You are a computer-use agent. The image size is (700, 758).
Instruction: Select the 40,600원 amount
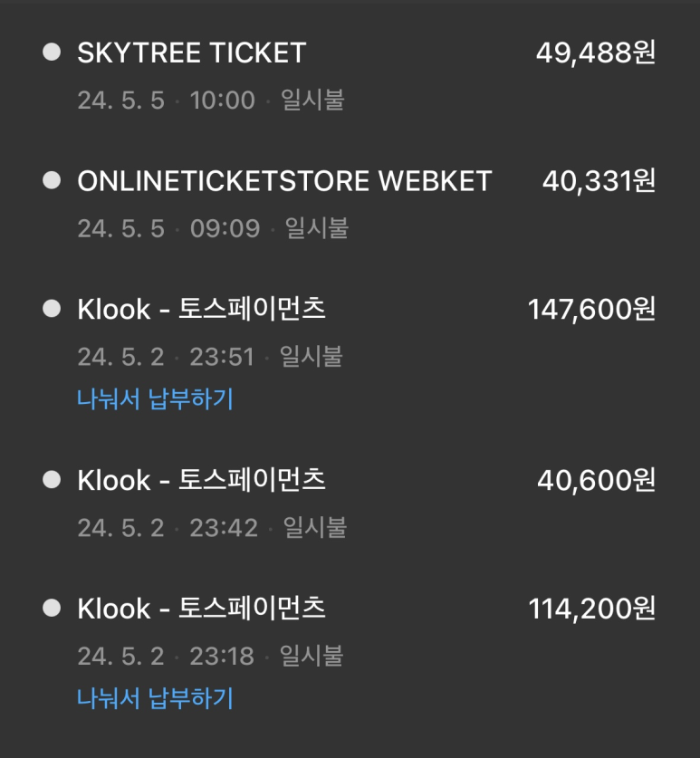tap(597, 480)
